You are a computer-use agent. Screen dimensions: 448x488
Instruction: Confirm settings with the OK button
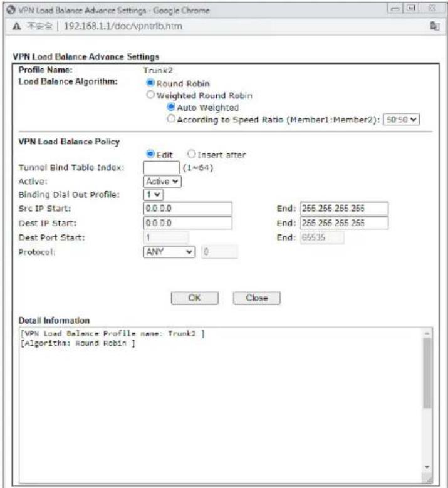point(195,298)
